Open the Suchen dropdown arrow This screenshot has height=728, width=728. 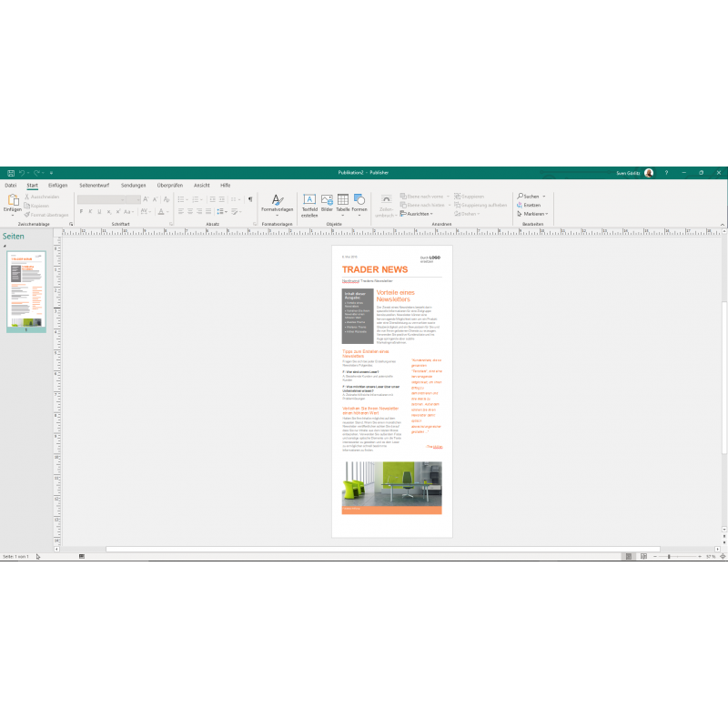point(544,197)
